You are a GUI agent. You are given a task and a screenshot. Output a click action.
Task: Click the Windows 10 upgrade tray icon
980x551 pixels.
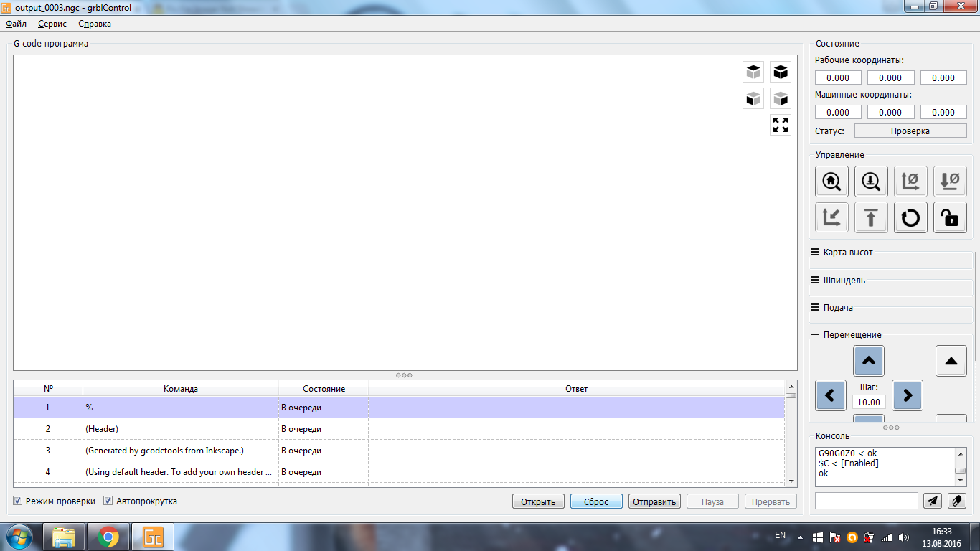(x=818, y=537)
